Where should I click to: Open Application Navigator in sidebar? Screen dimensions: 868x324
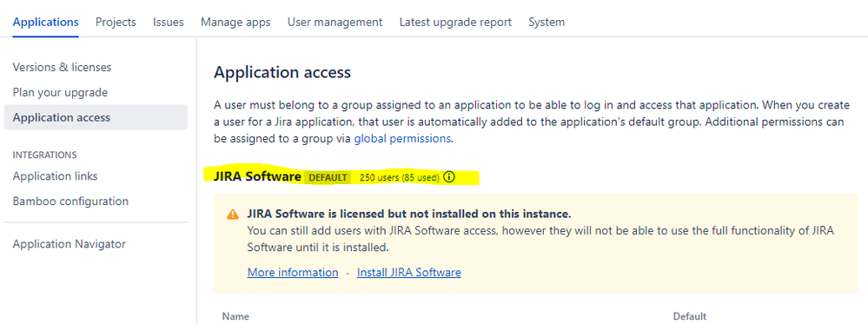pos(70,244)
